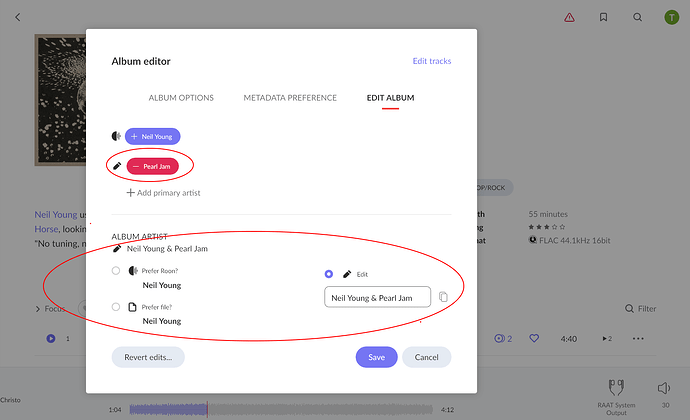Open bookmarks icon in top bar

click(603, 17)
